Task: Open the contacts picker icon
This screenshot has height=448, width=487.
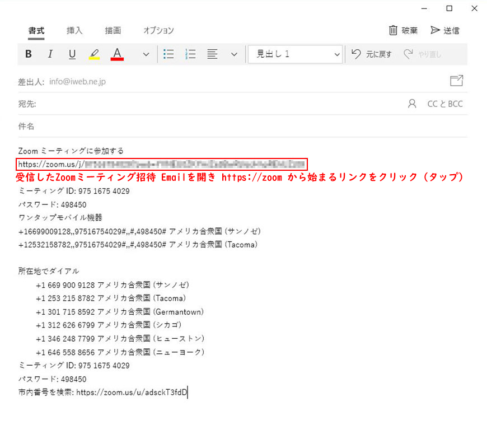Action: [412, 104]
